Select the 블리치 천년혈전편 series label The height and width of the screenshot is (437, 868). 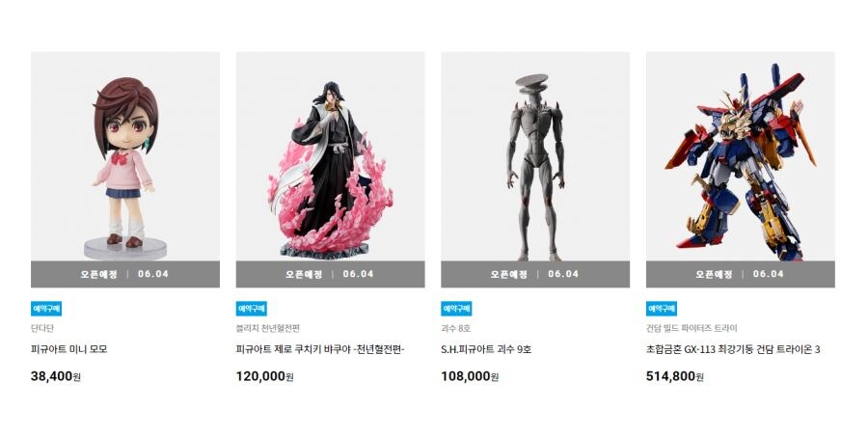pos(268,328)
